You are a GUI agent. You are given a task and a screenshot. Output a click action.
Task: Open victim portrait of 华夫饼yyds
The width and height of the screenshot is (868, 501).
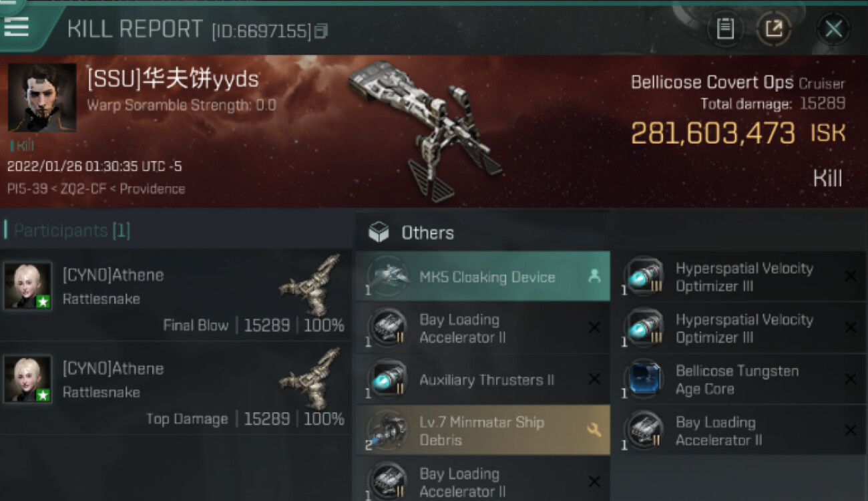pyautogui.click(x=42, y=98)
